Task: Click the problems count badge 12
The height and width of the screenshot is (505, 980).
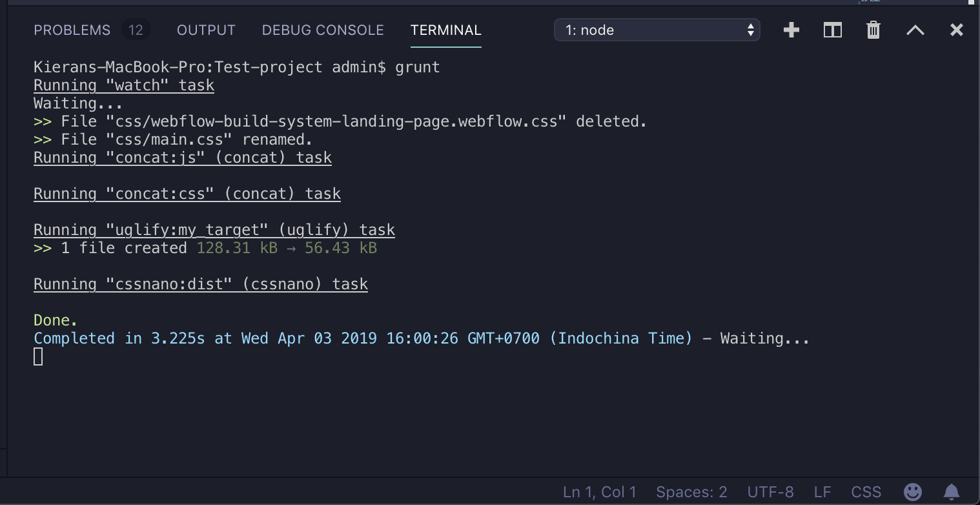Action: tap(136, 30)
